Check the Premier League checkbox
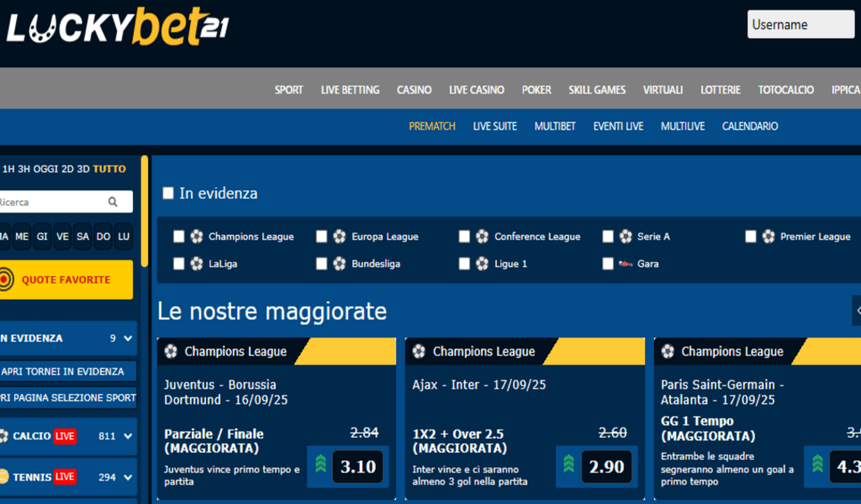861x504 pixels. [751, 236]
